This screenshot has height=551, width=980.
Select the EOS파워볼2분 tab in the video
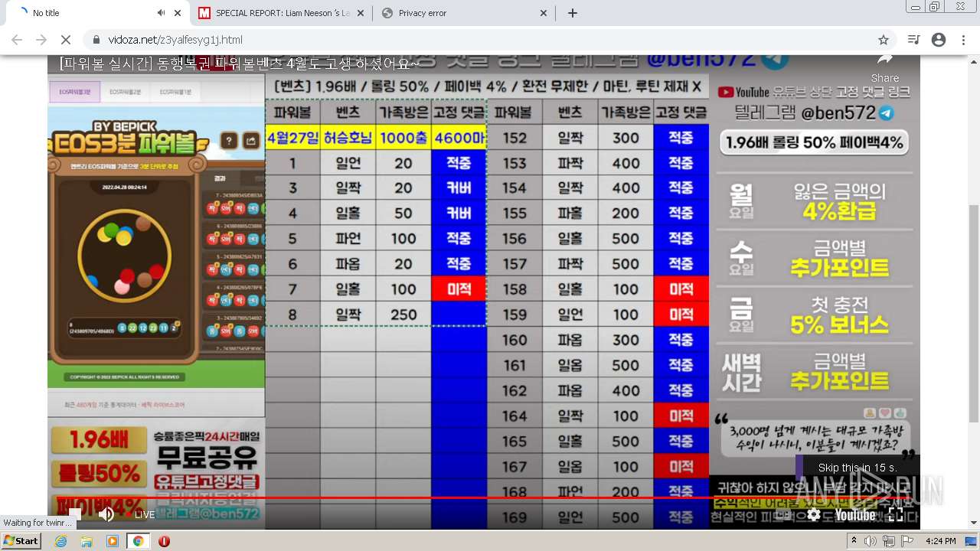point(126,92)
